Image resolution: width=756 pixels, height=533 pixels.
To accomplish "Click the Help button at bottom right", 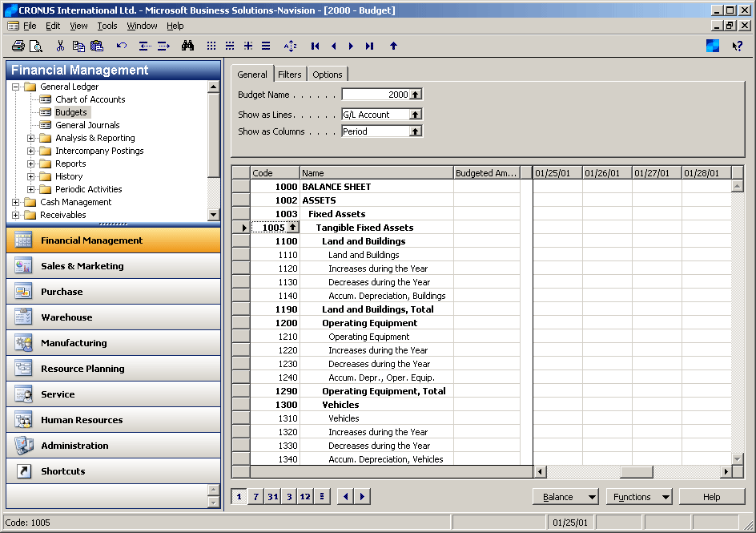I will point(711,497).
